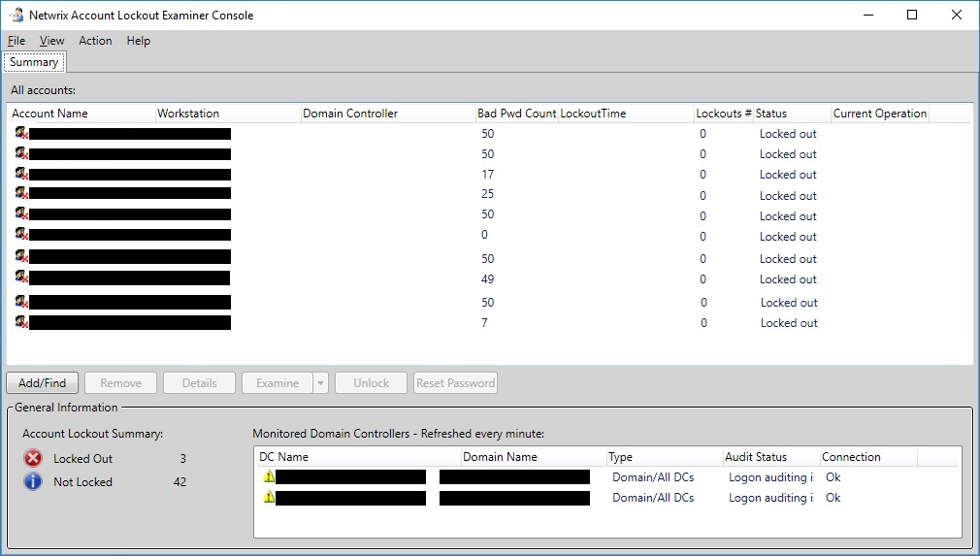This screenshot has height=556, width=980.
Task: Click the Type column header in the DC list
Action: click(665, 457)
